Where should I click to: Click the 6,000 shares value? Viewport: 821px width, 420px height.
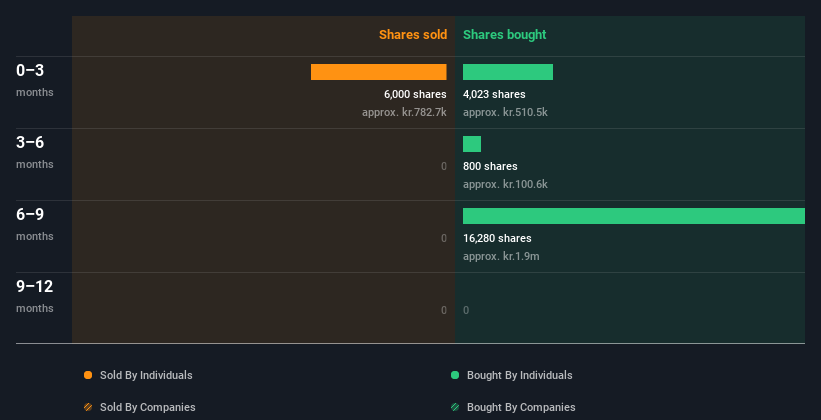click(x=415, y=94)
